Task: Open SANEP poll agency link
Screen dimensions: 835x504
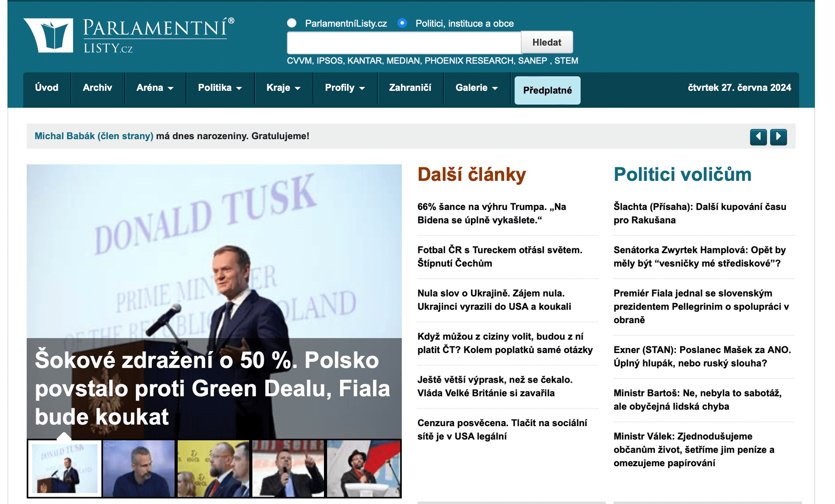Action: click(532, 61)
